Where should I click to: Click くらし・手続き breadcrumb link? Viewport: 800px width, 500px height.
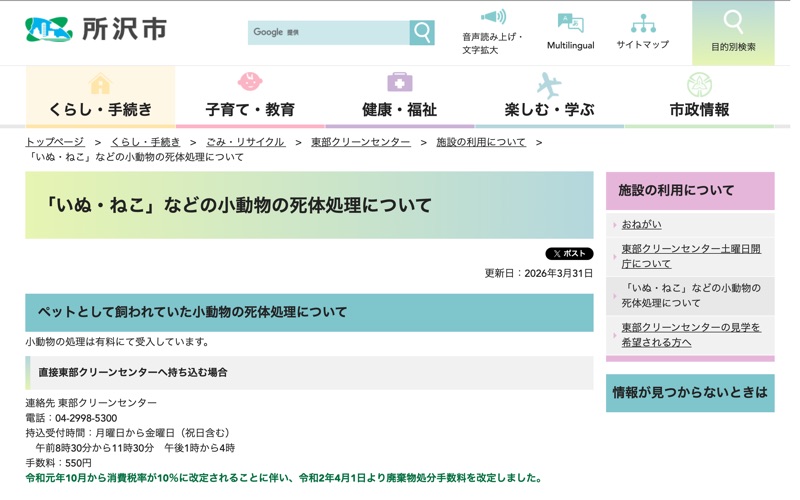145,142
